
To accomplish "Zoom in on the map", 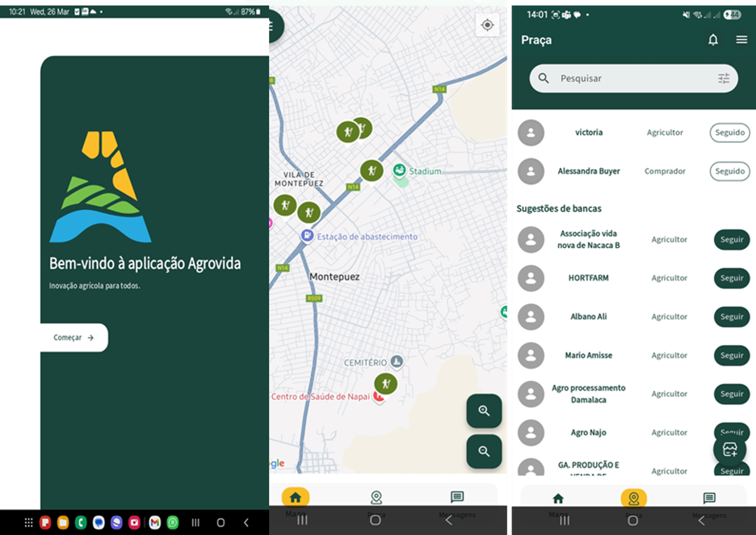I will tap(484, 411).
